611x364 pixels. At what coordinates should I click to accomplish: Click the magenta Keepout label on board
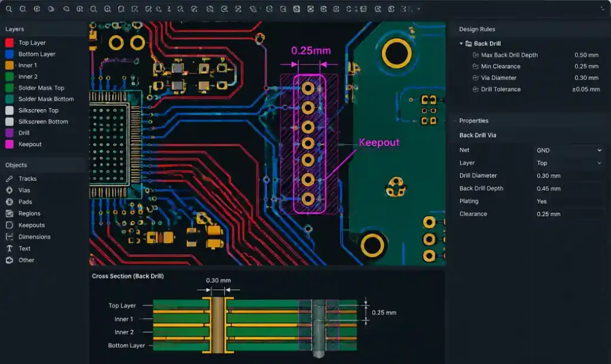pyautogui.click(x=379, y=142)
